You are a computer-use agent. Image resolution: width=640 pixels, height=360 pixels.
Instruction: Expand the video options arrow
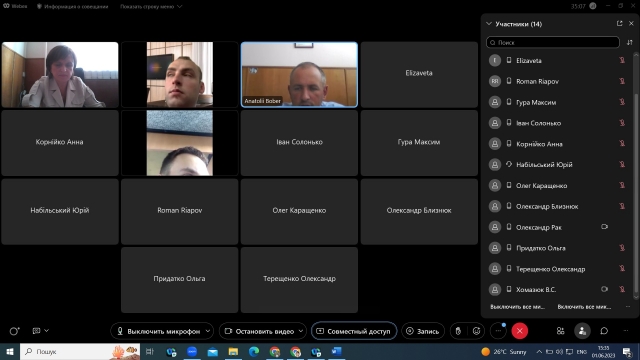tap(301, 331)
